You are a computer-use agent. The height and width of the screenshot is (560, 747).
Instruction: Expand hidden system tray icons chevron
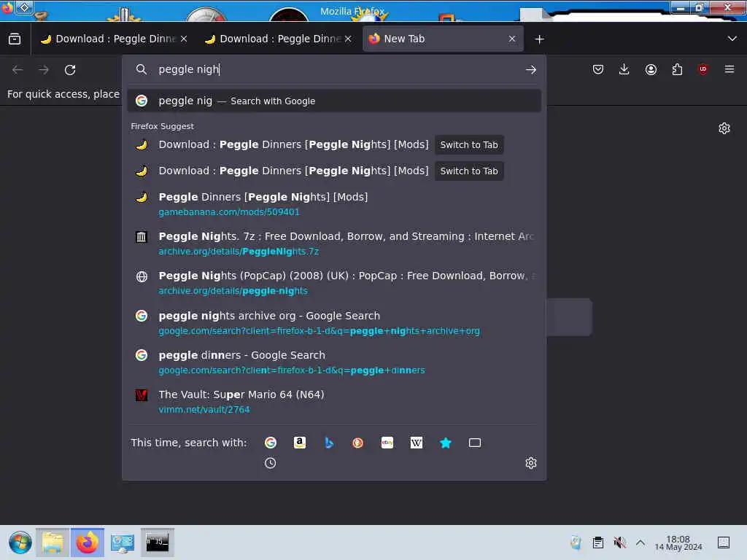[640, 542]
